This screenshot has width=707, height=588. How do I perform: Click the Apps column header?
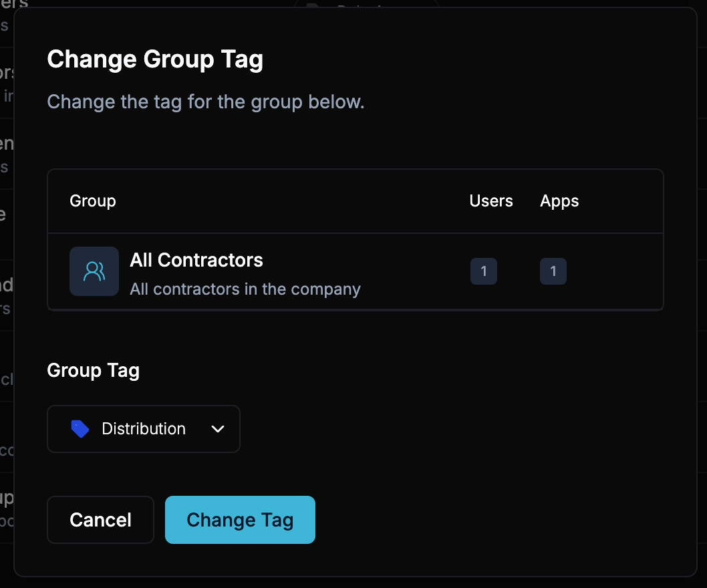559,200
